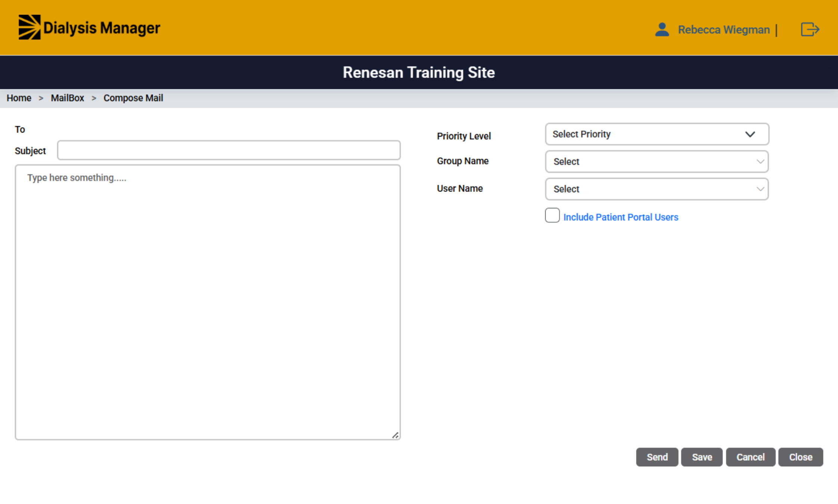The image size is (838, 504).
Task: Click the Close button
Action: [800, 457]
